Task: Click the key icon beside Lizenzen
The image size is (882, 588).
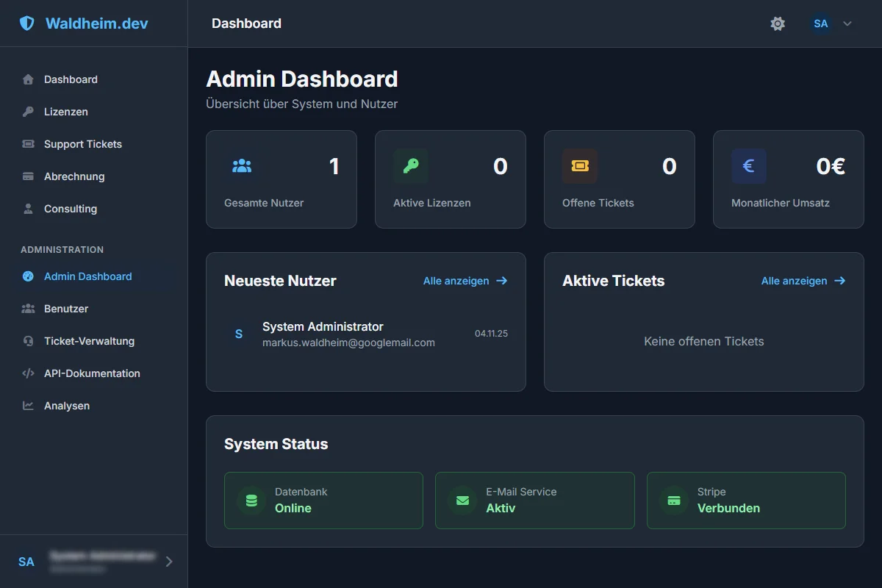Action: (28, 112)
